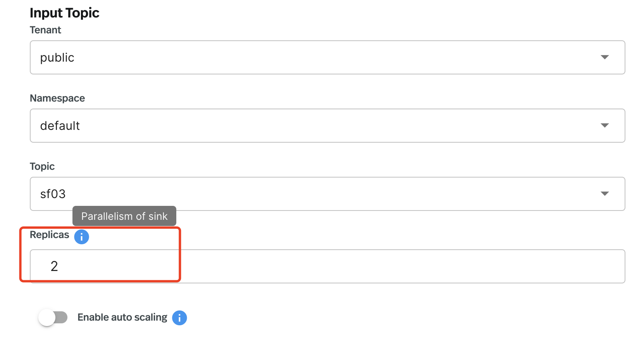This screenshot has height=359, width=644.
Task: Click the info badge after auto scaling label
Action: click(179, 318)
